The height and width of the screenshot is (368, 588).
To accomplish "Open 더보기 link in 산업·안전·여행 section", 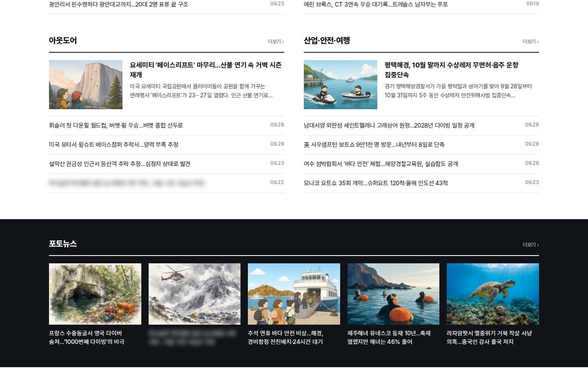I will (x=530, y=41).
